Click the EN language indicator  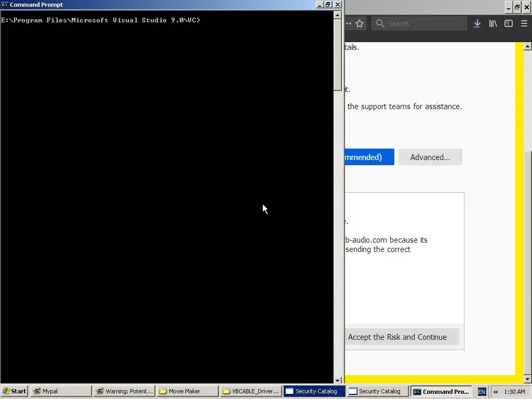point(482,392)
